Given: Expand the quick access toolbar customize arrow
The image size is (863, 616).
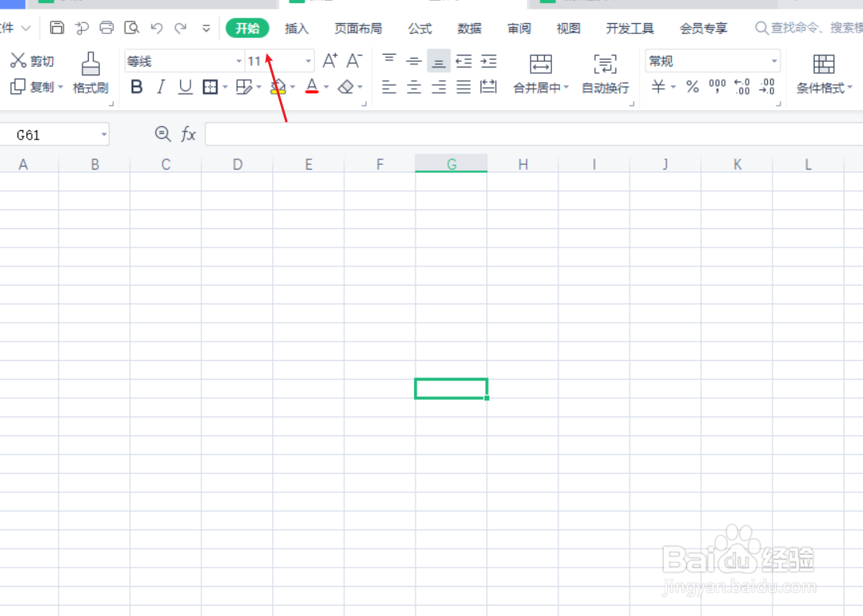Looking at the screenshot, I should coord(206,28).
